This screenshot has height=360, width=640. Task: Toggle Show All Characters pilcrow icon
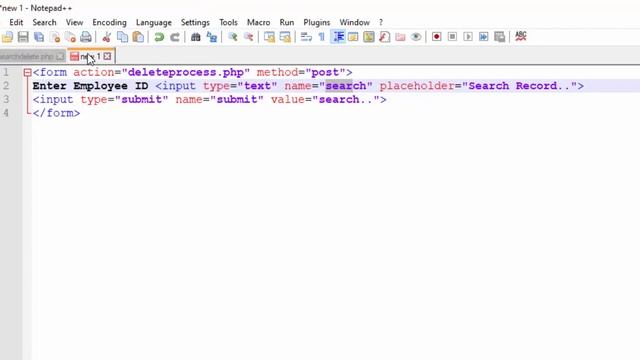click(x=322, y=37)
